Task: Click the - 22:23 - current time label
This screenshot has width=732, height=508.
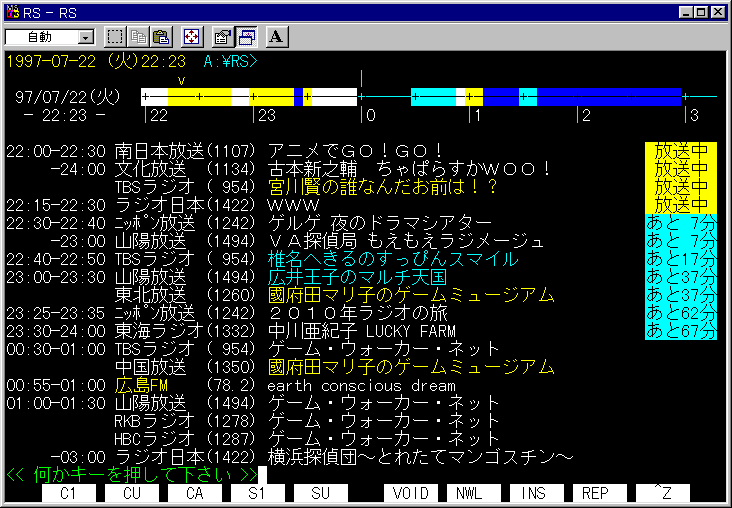Action: pyautogui.click(x=64, y=115)
